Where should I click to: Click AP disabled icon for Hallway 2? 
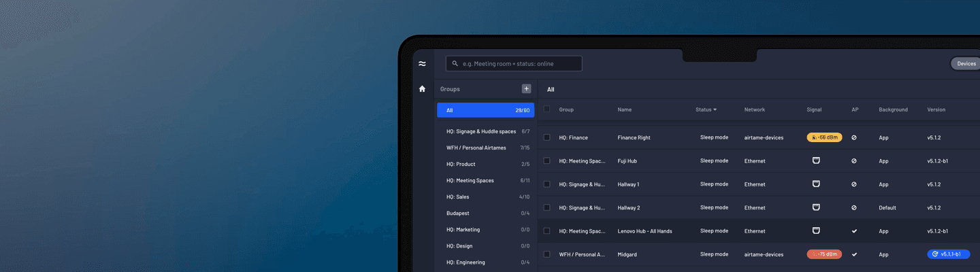coord(854,207)
